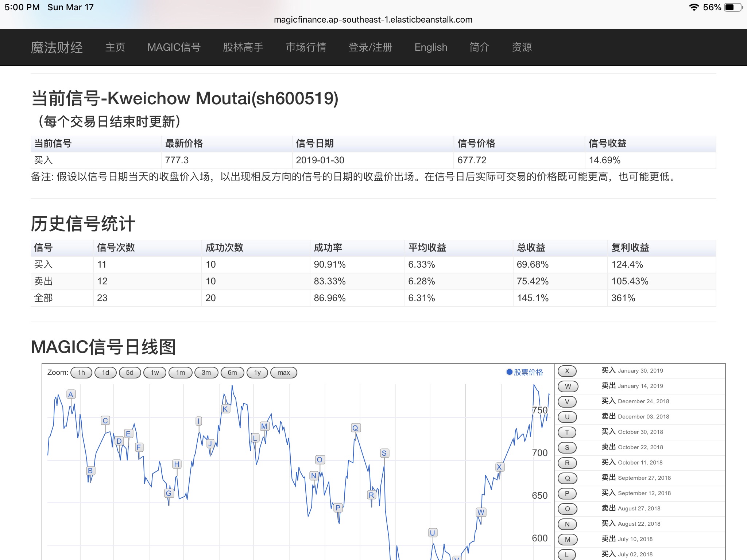Click the L pill for July 02, 2018

(x=567, y=555)
